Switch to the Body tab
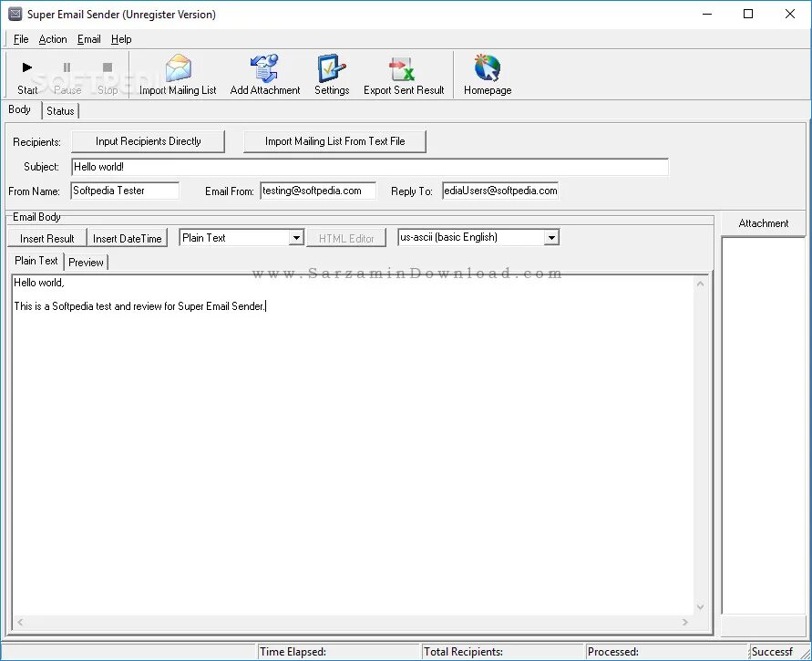 [20, 109]
